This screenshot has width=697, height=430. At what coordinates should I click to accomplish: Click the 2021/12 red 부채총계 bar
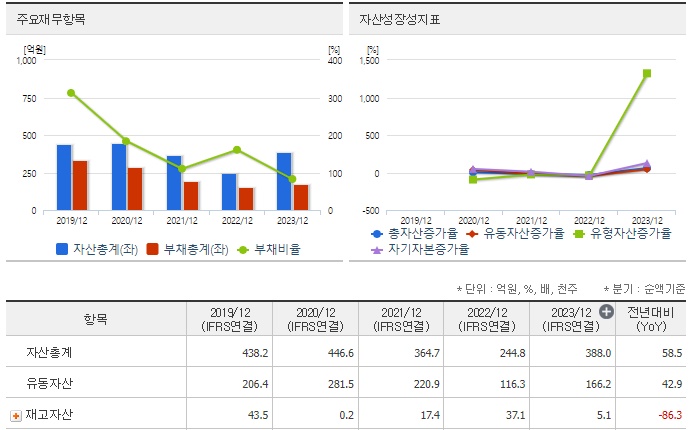pos(191,196)
